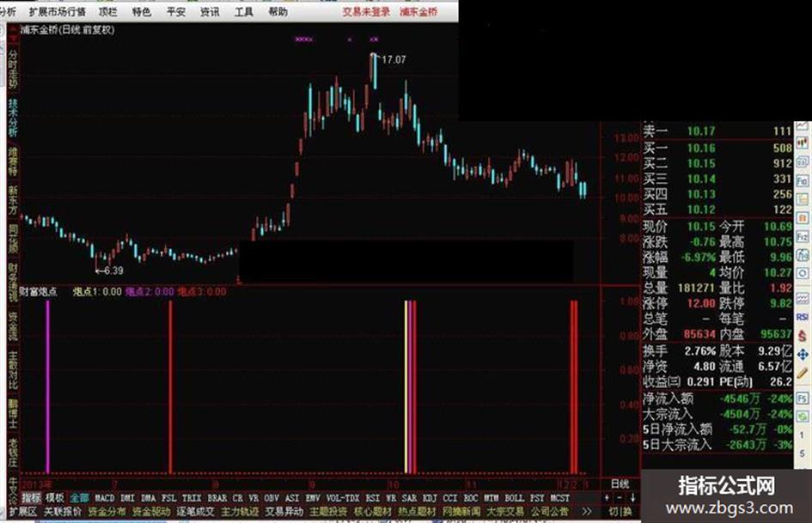
Task: Open the candlestick chart icon in right toolbar
Action: coord(803,144)
